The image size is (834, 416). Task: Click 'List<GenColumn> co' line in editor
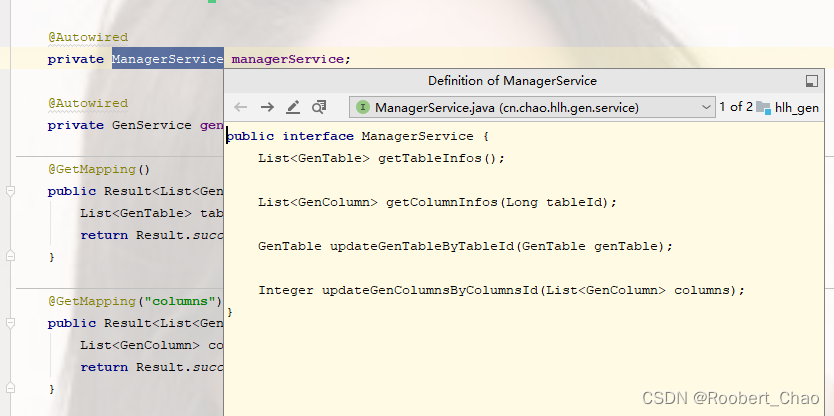152,345
